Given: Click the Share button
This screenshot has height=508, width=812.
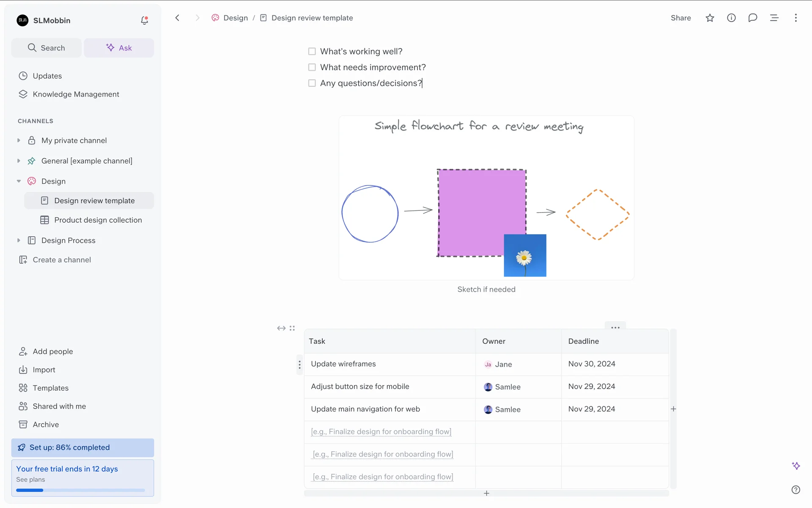Looking at the screenshot, I should pos(680,18).
